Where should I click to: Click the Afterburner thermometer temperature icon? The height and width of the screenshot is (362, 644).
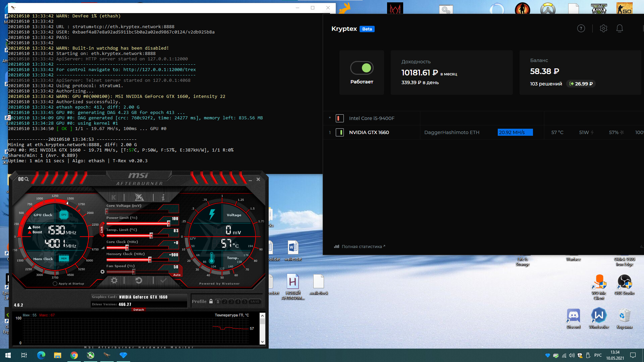tap(212, 258)
